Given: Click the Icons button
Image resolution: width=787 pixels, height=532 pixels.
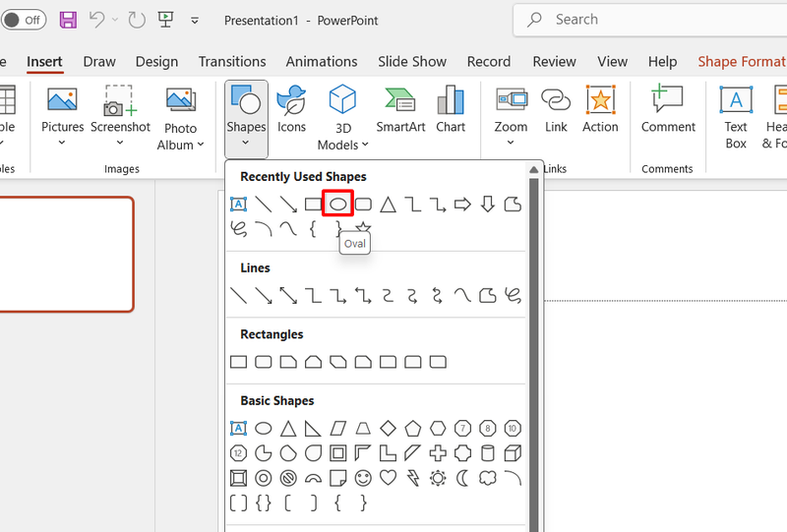Looking at the screenshot, I should 291,110.
